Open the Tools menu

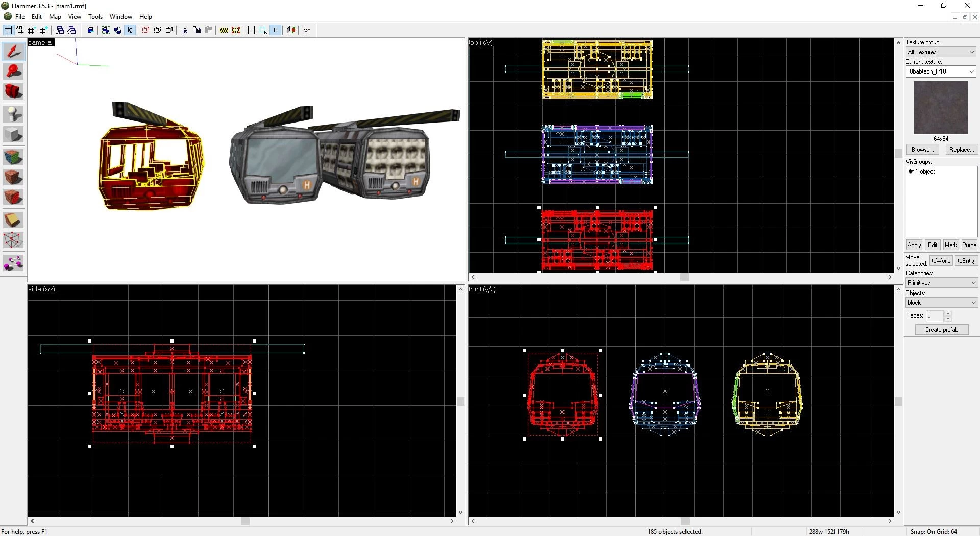point(95,17)
